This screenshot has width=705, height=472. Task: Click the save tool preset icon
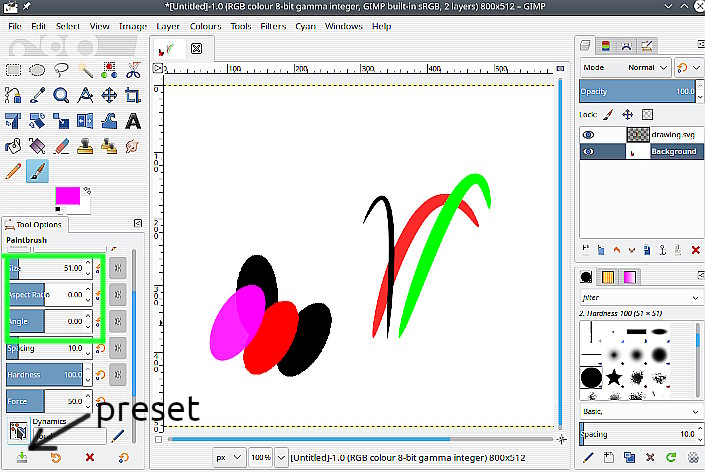pos(22,457)
